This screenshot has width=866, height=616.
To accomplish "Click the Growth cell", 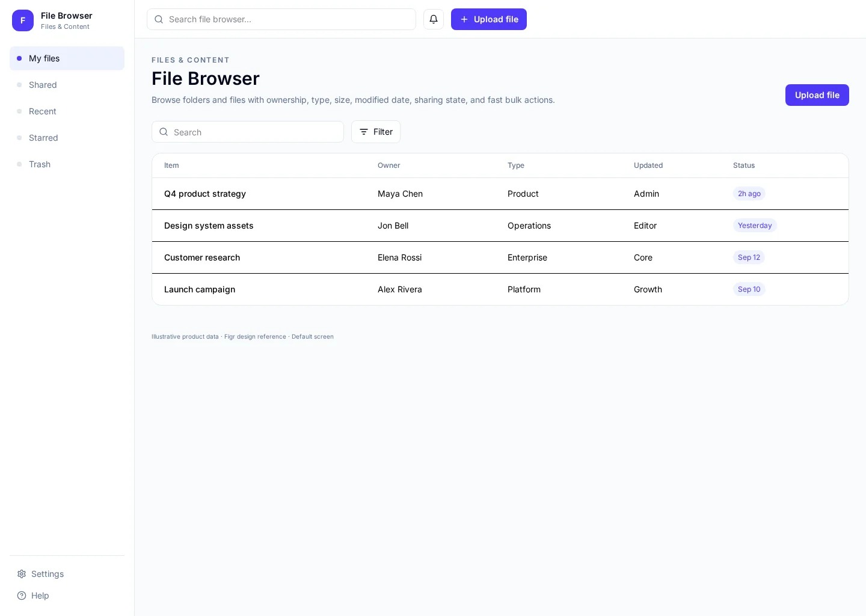I will click(648, 289).
